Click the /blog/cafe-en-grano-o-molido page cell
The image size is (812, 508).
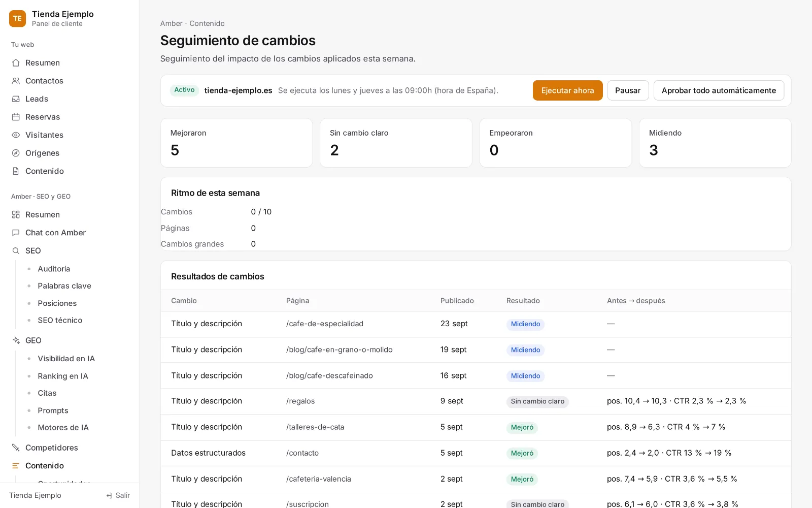coord(339,350)
